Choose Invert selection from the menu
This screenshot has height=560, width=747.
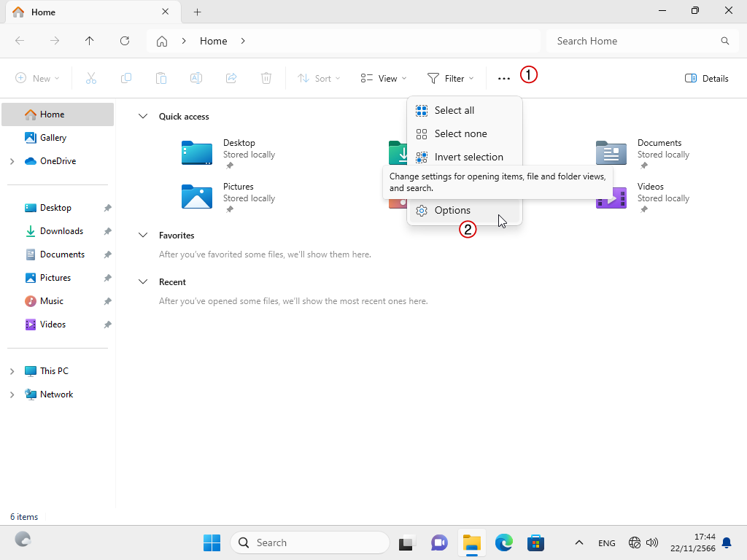[468, 157]
